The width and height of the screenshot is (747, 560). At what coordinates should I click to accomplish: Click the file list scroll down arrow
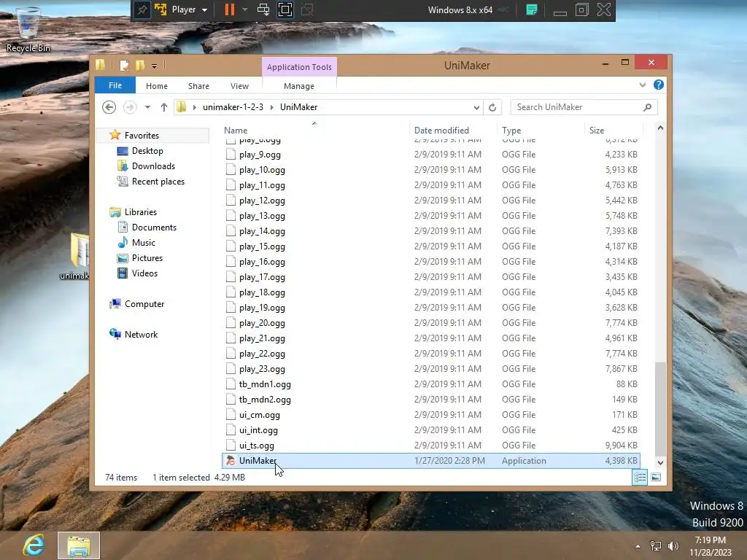click(x=660, y=462)
